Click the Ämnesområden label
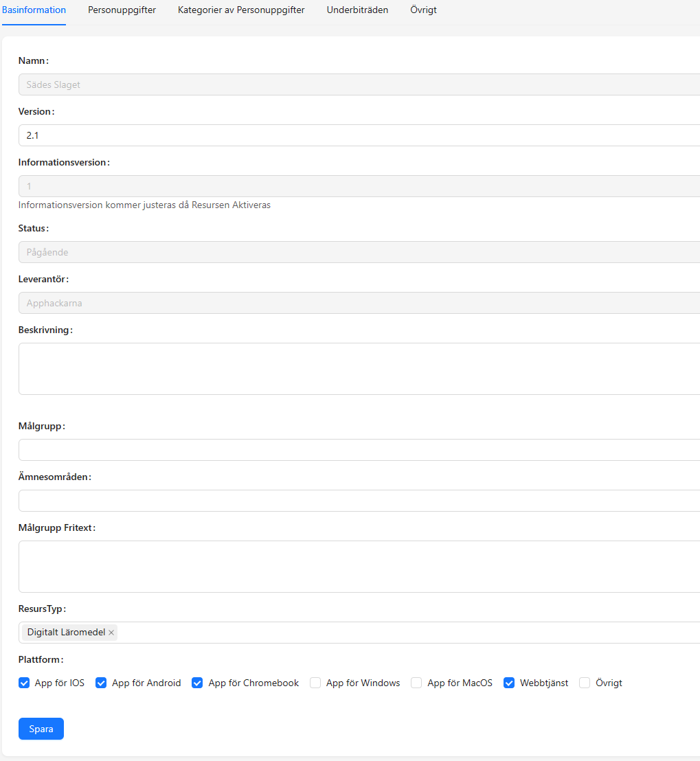The image size is (700, 761). (55, 477)
